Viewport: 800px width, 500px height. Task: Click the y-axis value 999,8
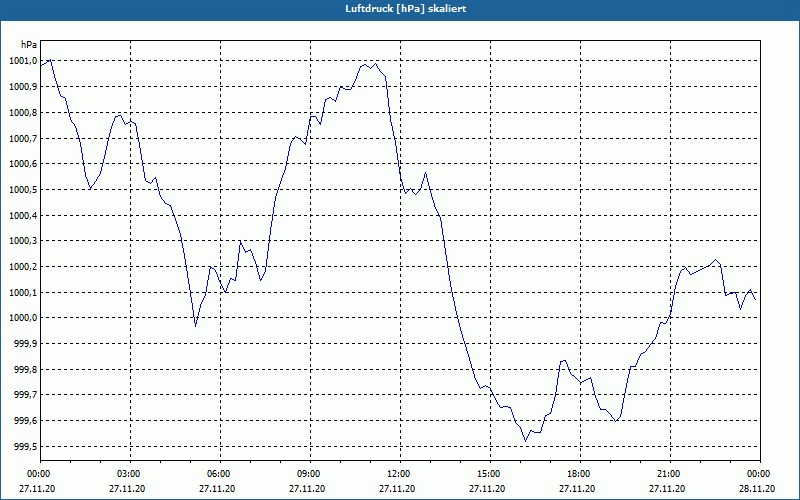[26, 369]
